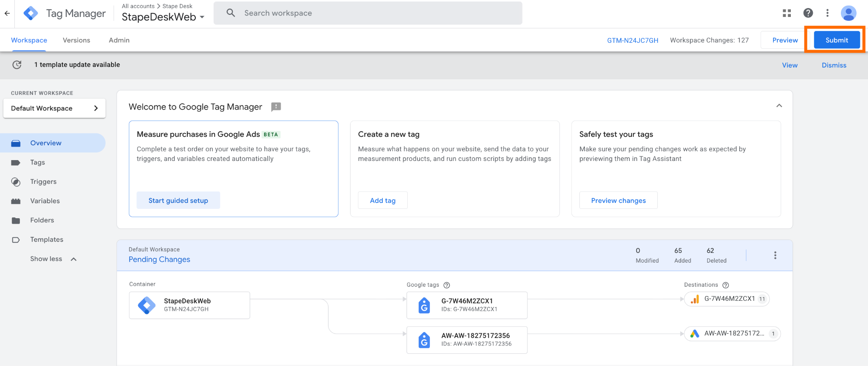This screenshot has height=366, width=868.
Task: Click the send feedback icon beside Welcome
Action: 276,107
